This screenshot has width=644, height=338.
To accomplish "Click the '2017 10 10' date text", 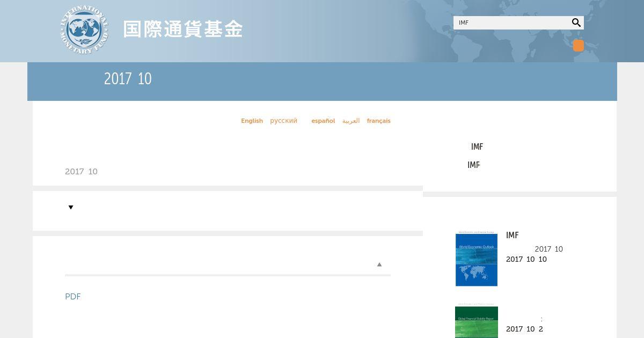I will (526, 259).
